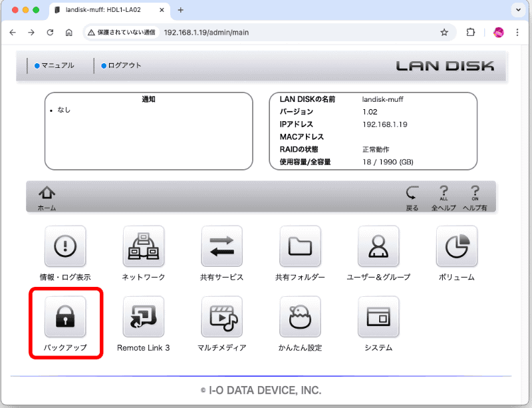
Task: Open the マルチメディア (Multimedia) settings
Action: point(221,317)
